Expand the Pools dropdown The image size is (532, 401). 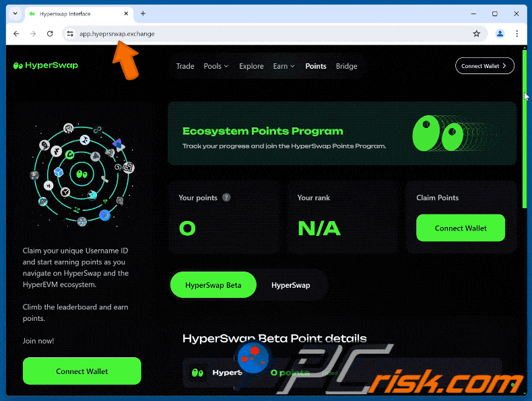point(215,66)
